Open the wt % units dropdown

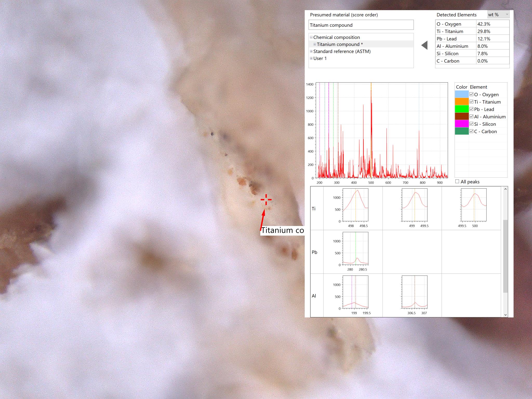click(498, 15)
